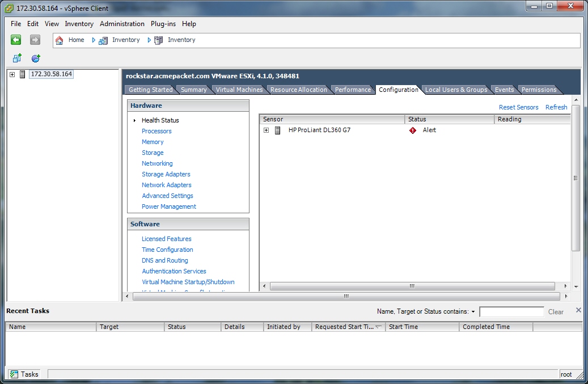Open the Storage hardware link

click(153, 153)
